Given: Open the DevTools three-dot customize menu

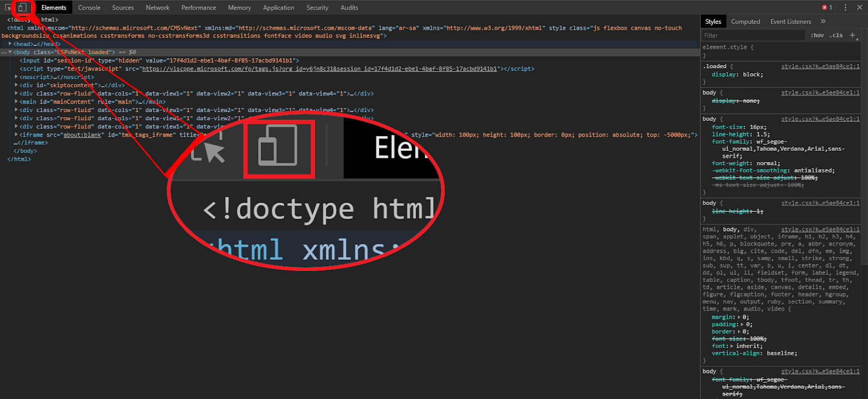Looking at the screenshot, I should coord(845,8).
